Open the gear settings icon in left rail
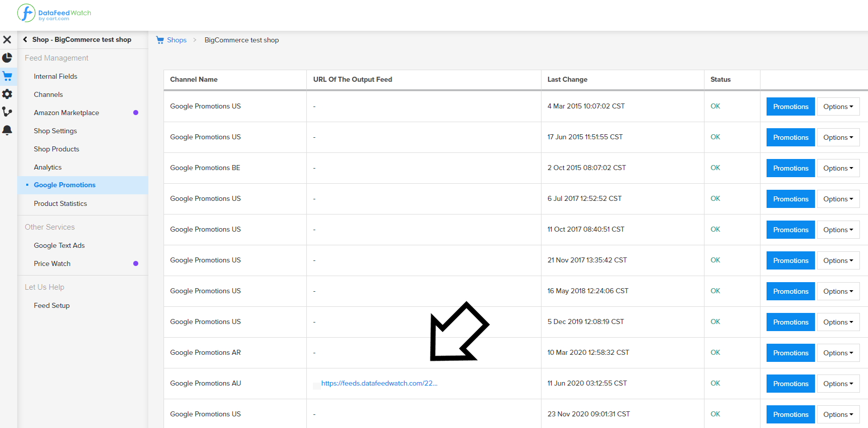This screenshot has width=868, height=428. pos(7,94)
